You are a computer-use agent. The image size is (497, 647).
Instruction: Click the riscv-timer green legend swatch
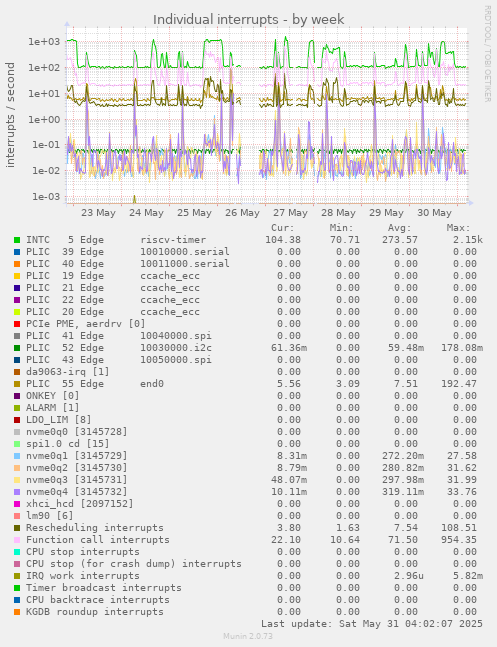(17, 240)
